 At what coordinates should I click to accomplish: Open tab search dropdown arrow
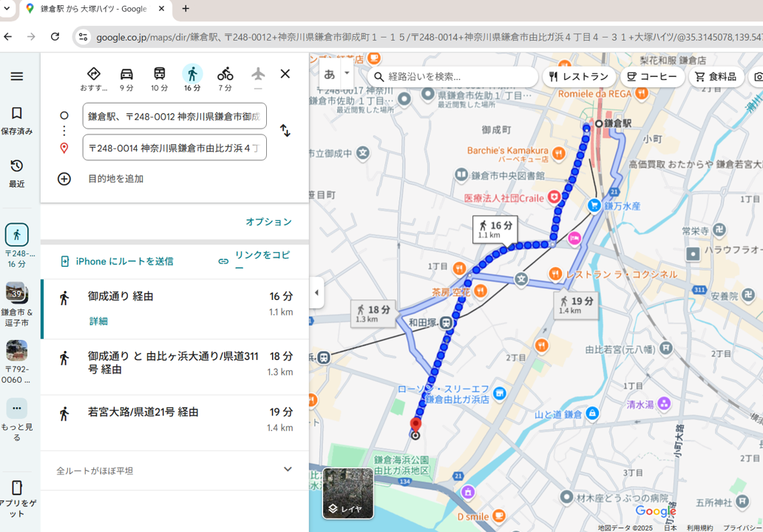point(7,8)
